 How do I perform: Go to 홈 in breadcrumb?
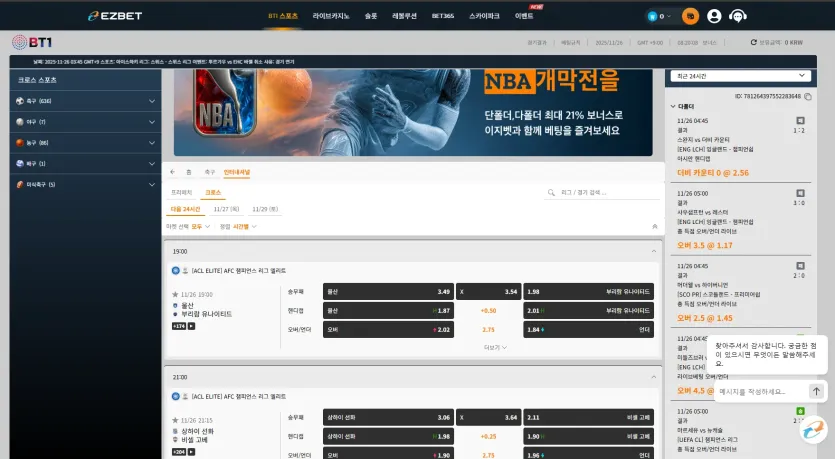pyautogui.click(x=189, y=172)
